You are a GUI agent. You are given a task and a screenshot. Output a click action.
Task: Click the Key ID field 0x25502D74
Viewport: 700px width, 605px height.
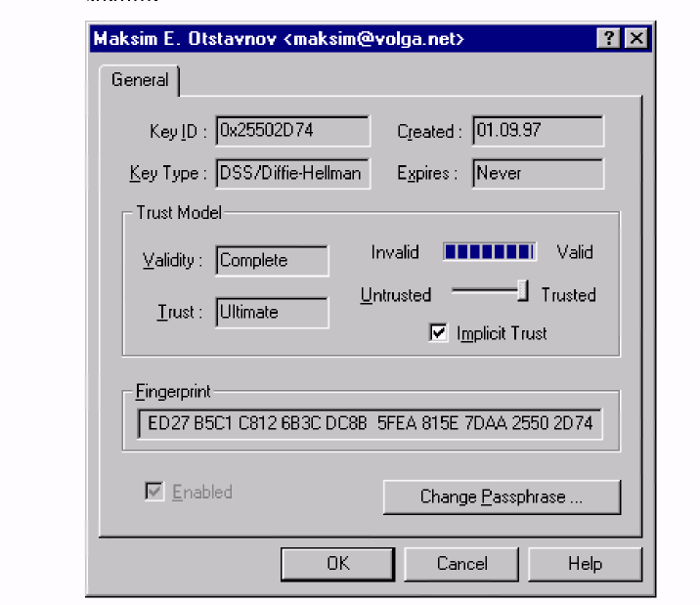[293, 131]
